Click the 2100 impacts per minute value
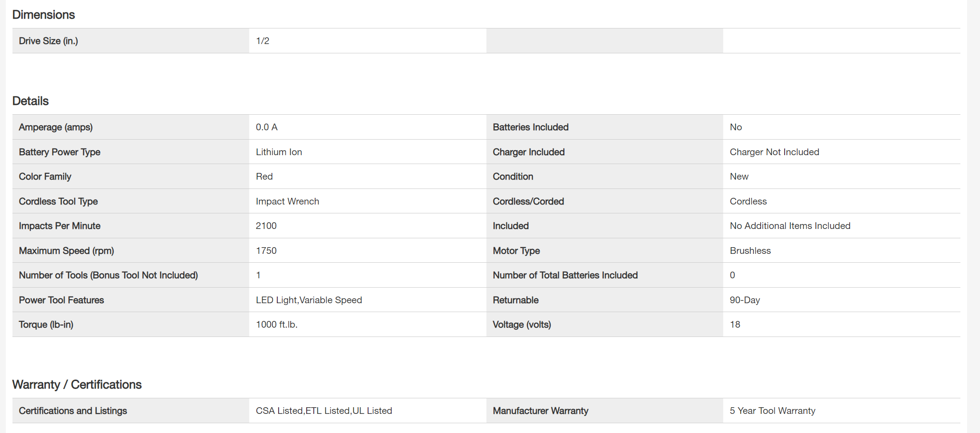Viewport: 980px width, 433px height. click(266, 226)
